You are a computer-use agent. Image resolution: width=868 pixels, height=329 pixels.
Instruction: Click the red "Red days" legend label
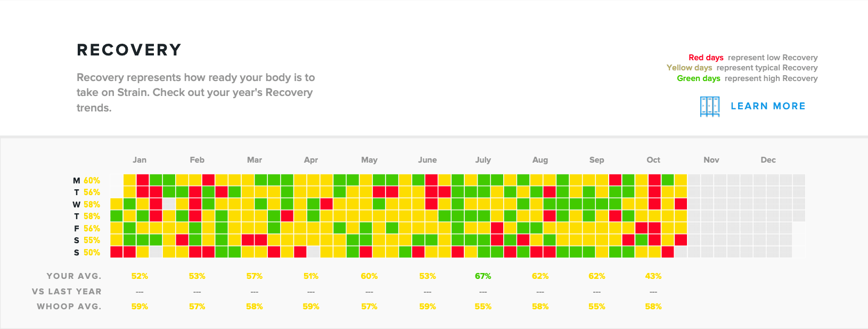[x=705, y=57]
